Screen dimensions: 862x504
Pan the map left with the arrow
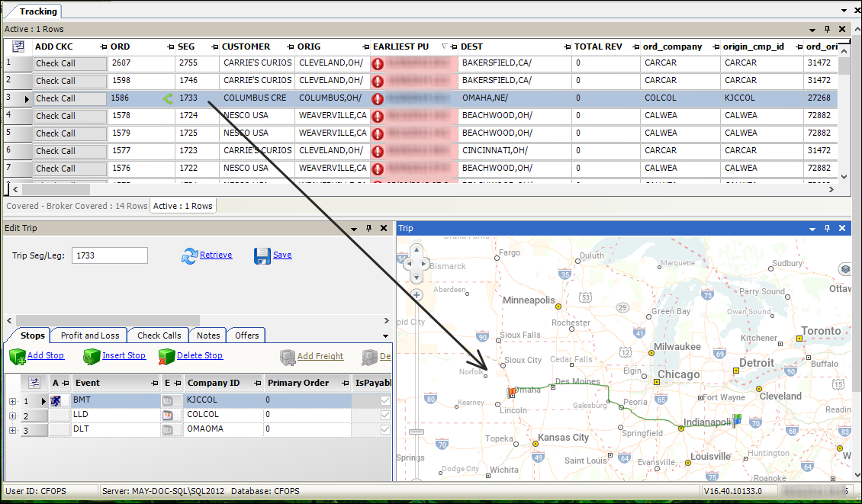pos(408,264)
